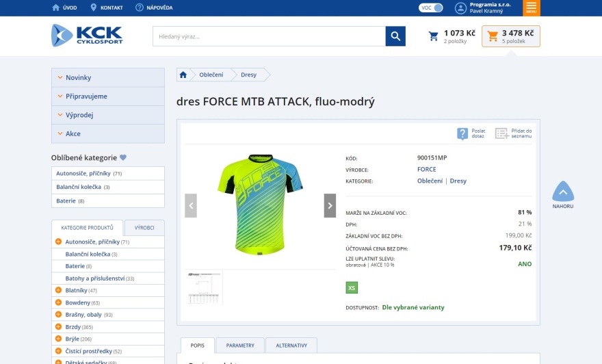Expand Brašny, obaly plus icon
The height and width of the screenshot is (364, 602).
pyautogui.click(x=58, y=315)
